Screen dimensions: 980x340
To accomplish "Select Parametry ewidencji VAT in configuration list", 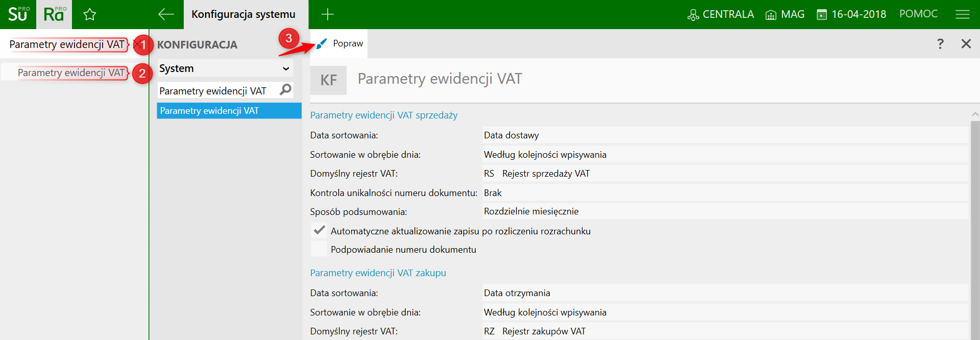I will tap(229, 111).
